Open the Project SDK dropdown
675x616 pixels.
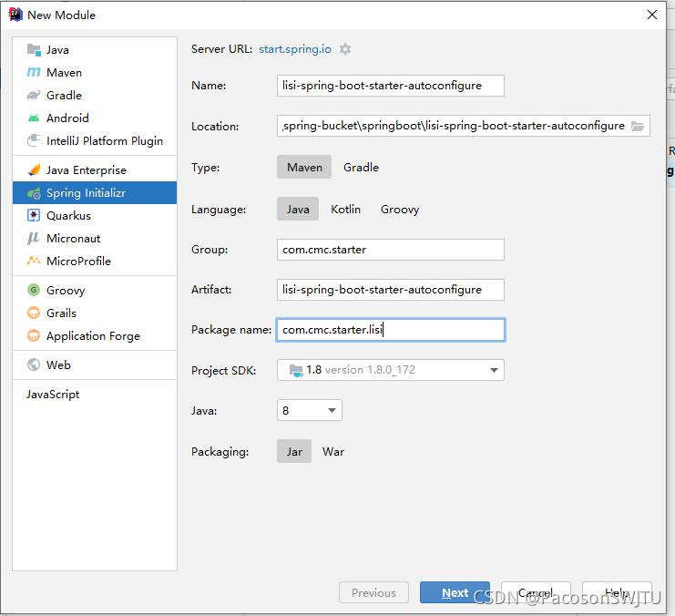click(x=391, y=370)
